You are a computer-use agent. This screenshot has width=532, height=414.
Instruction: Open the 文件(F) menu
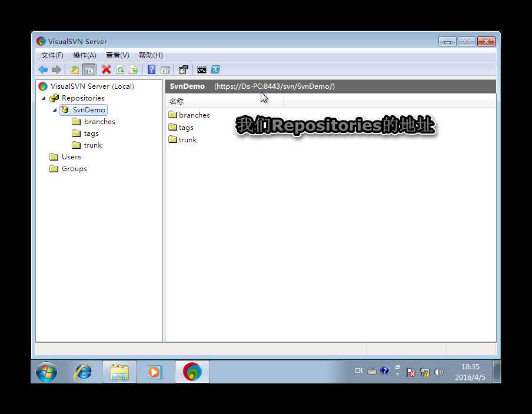(x=52, y=55)
